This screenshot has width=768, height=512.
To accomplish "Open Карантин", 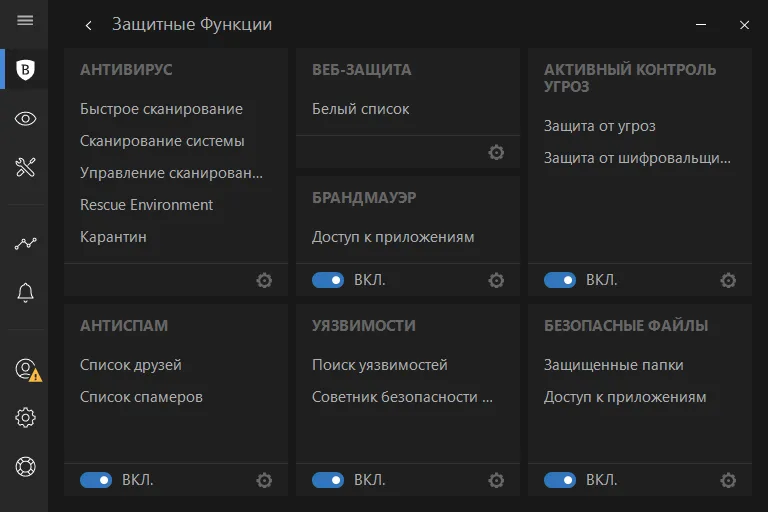I will coord(113,237).
